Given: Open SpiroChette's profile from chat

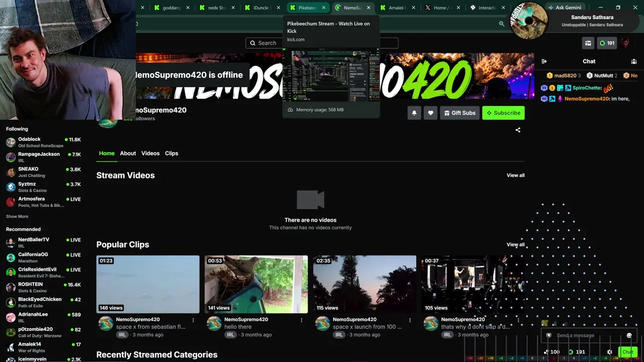Looking at the screenshot, I should [x=587, y=88].
